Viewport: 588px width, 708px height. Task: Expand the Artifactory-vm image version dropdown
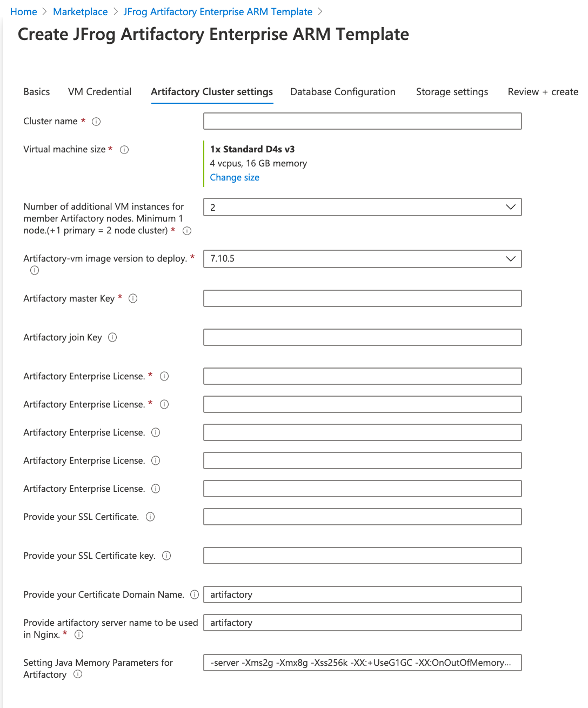click(x=362, y=259)
